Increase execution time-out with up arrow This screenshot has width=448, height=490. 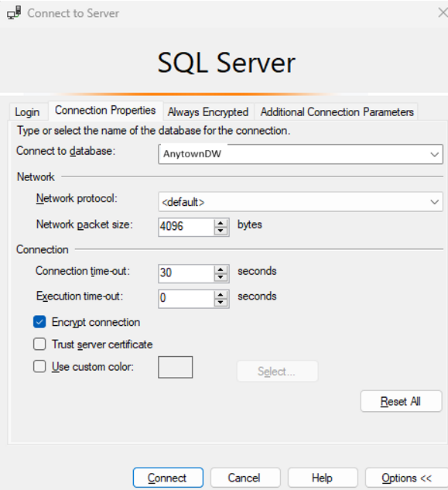(x=221, y=295)
